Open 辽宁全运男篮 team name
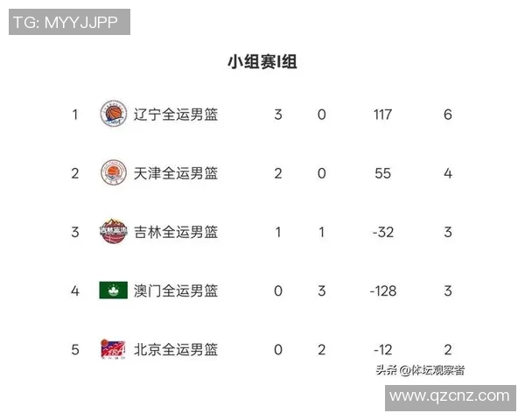 (x=176, y=115)
